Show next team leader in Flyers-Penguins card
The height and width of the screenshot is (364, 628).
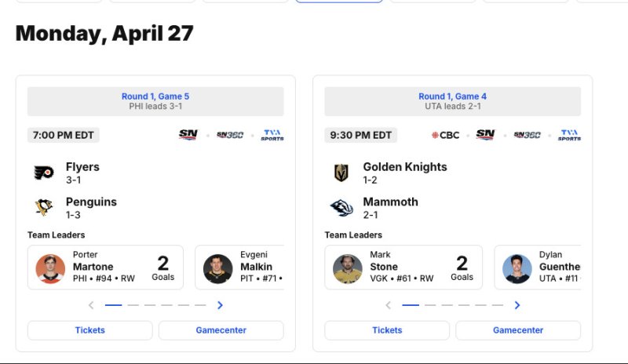pyautogui.click(x=220, y=305)
